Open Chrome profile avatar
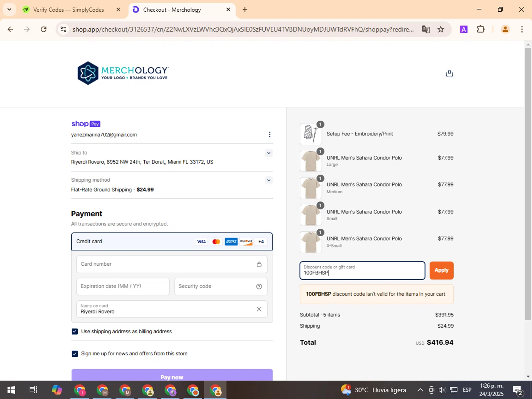Image resolution: width=532 pixels, height=399 pixels. 505,29
